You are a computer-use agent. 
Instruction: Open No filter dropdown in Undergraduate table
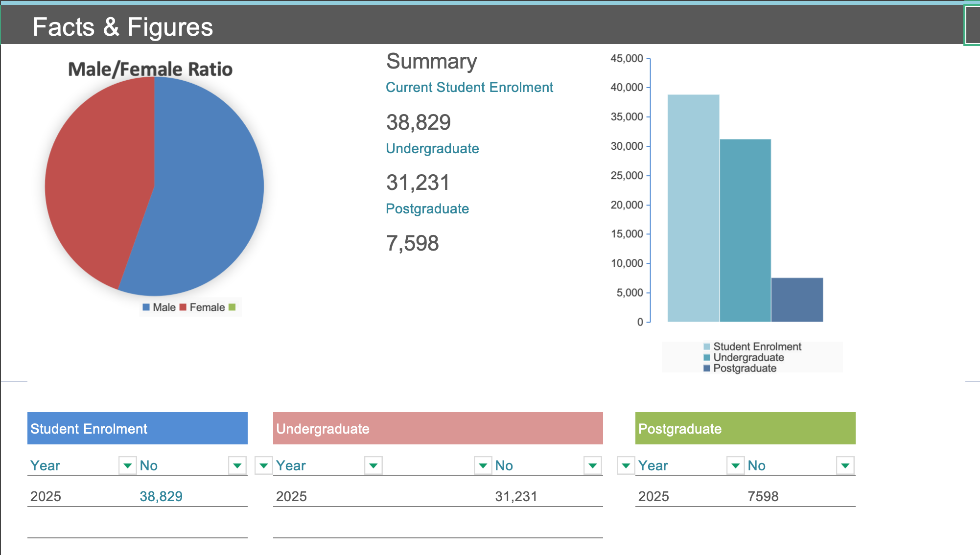593,465
